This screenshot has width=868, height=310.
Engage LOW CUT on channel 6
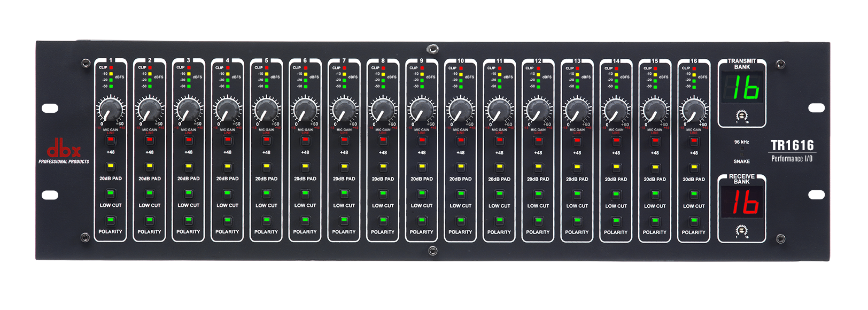pyautogui.click(x=305, y=193)
